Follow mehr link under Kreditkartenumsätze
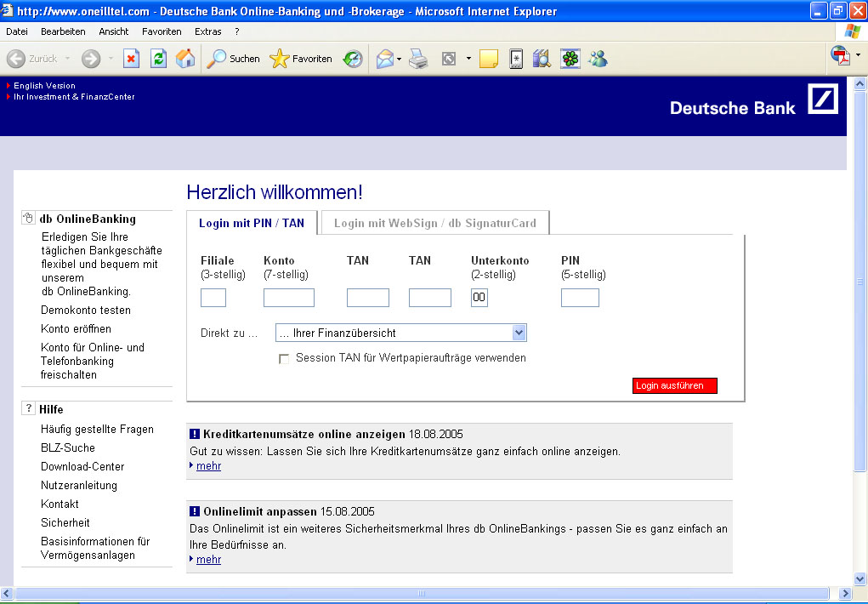This screenshot has width=868, height=604. [x=208, y=466]
